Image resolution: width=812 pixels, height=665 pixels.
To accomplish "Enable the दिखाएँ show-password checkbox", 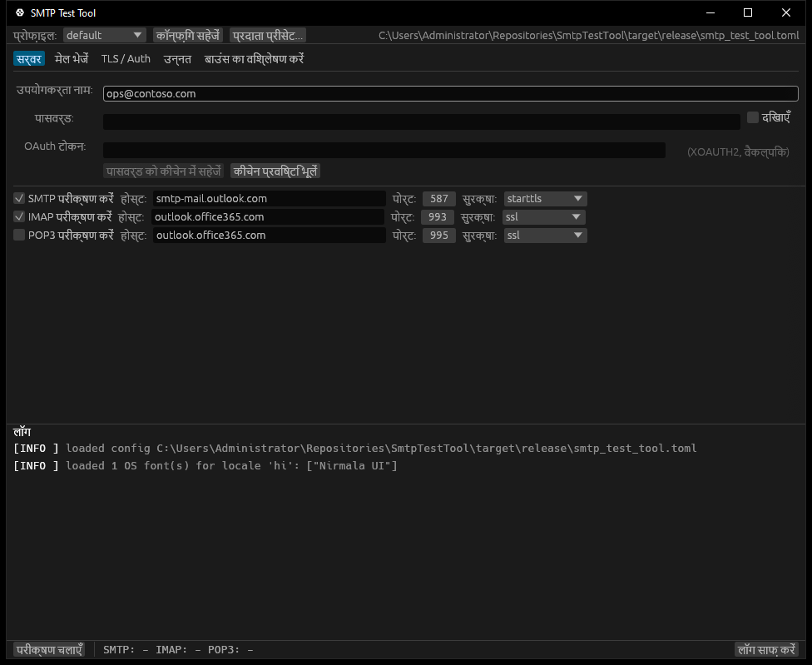I will tap(753, 117).
